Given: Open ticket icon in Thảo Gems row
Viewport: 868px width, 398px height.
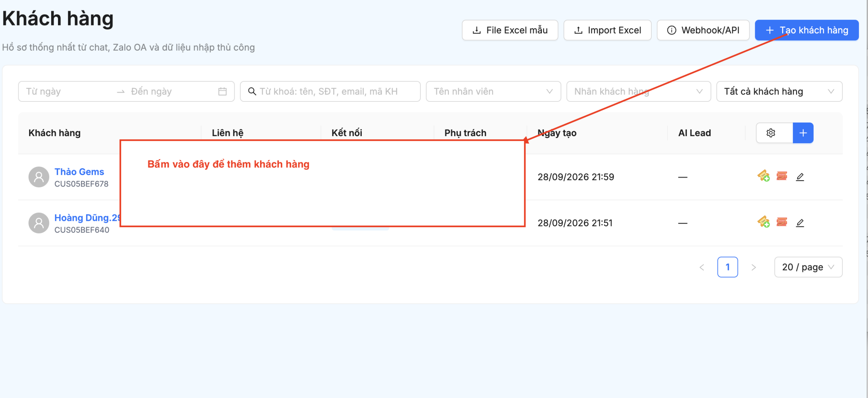Looking at the screenshot, I should click(782, 176).
